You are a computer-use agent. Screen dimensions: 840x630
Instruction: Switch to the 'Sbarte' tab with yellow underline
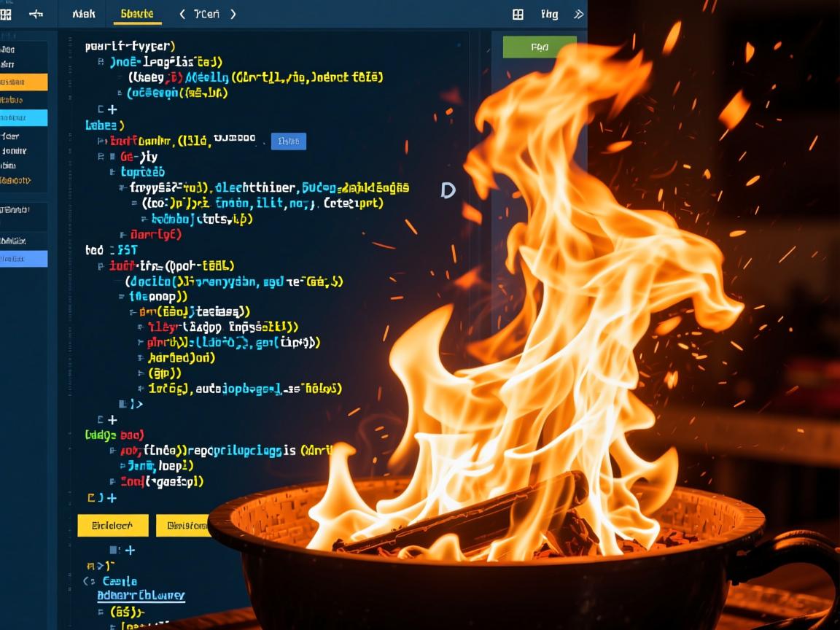click(x=137, y=14)
